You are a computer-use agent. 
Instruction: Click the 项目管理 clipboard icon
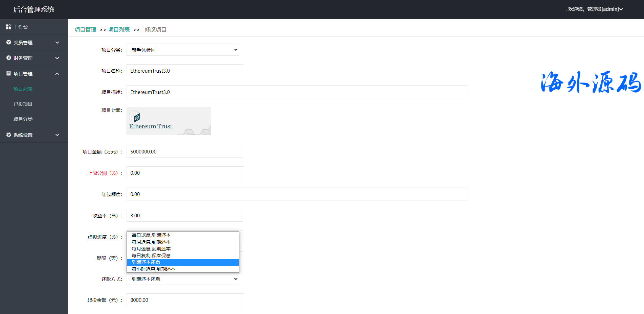tap(8, 73)
